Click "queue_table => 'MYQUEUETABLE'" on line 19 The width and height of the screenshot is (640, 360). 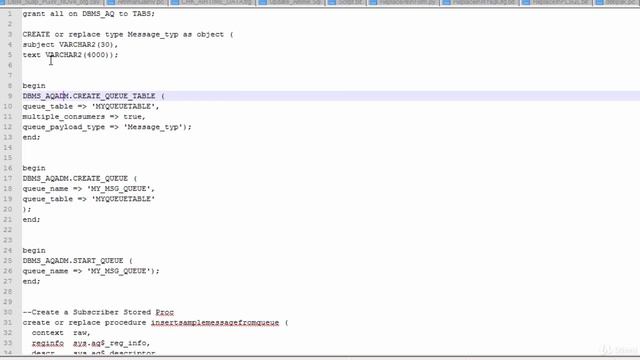89,199
